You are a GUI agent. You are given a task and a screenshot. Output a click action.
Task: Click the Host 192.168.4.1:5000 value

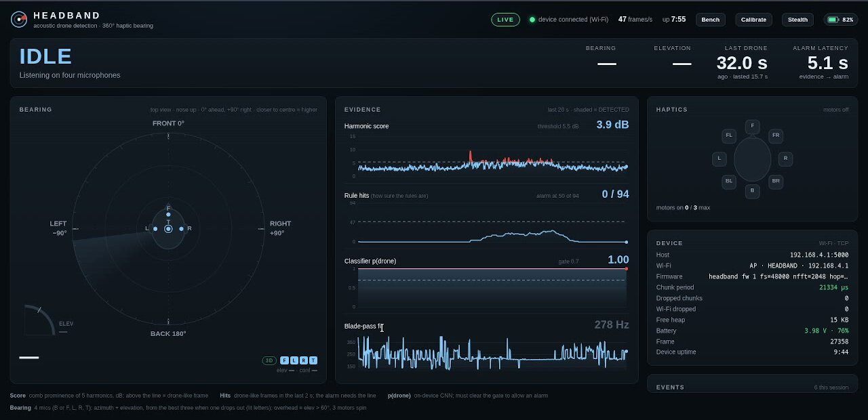(x=818, y=255)
